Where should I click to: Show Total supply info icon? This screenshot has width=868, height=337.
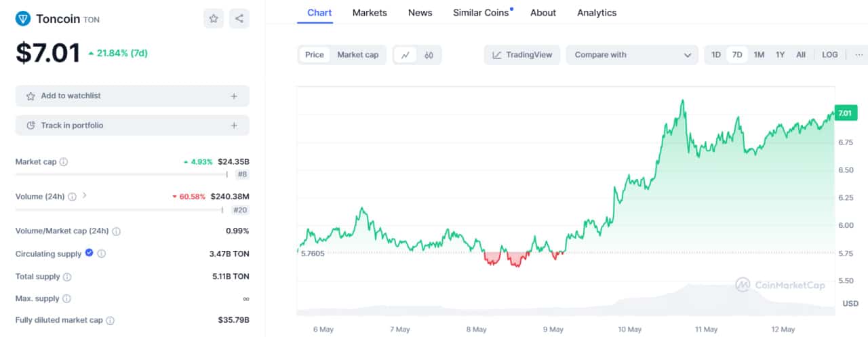tap(66, 277)
